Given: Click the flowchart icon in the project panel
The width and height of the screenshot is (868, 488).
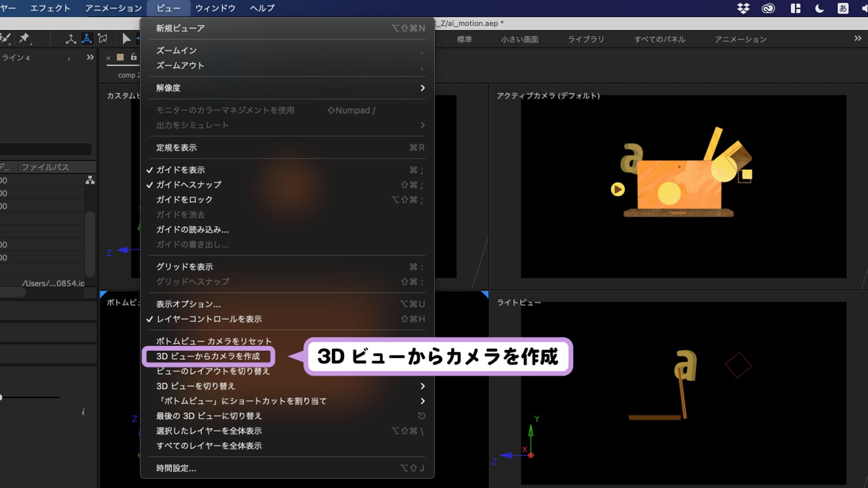Looking at the screenshot, I should coord(90,180).
